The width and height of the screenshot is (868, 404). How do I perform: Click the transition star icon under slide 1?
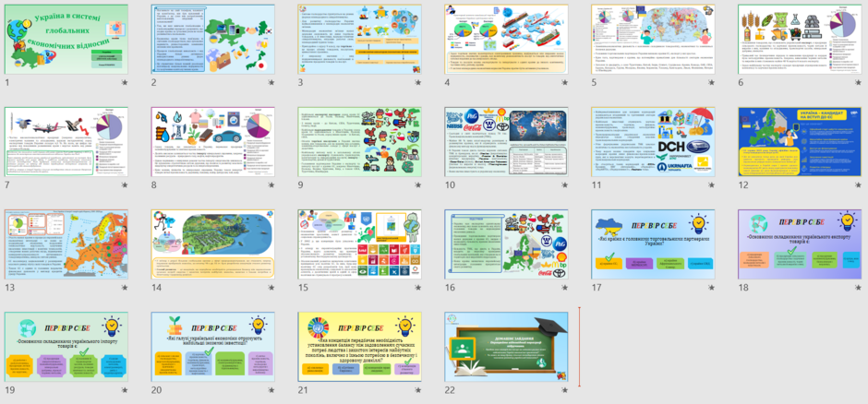point(125,83)
